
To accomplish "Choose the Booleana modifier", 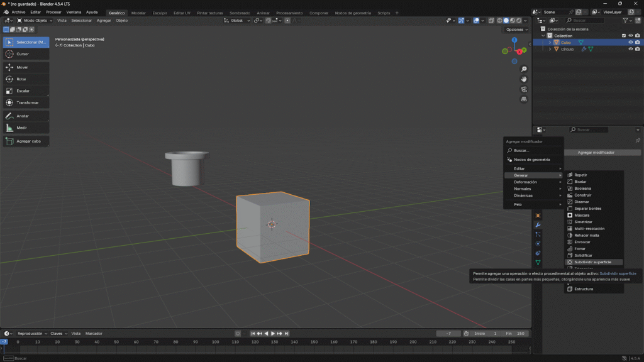I will [x=582, y=188].
